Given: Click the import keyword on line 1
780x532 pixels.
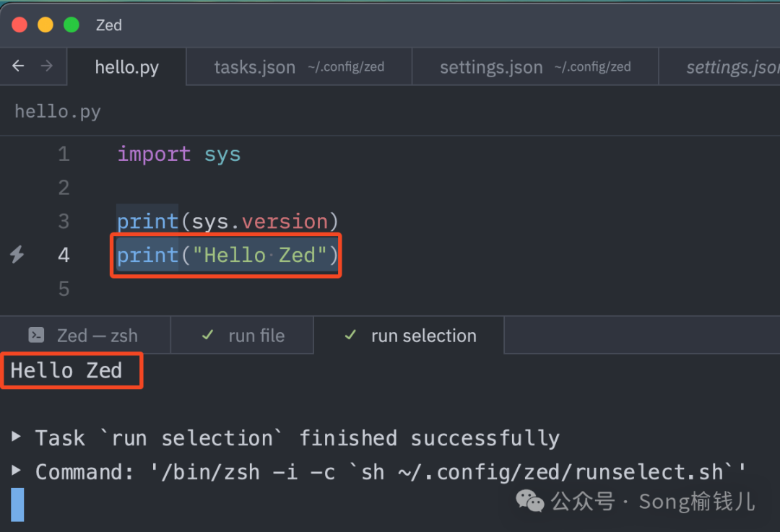Looking at the screenshot, I should (x=155, y=154).
